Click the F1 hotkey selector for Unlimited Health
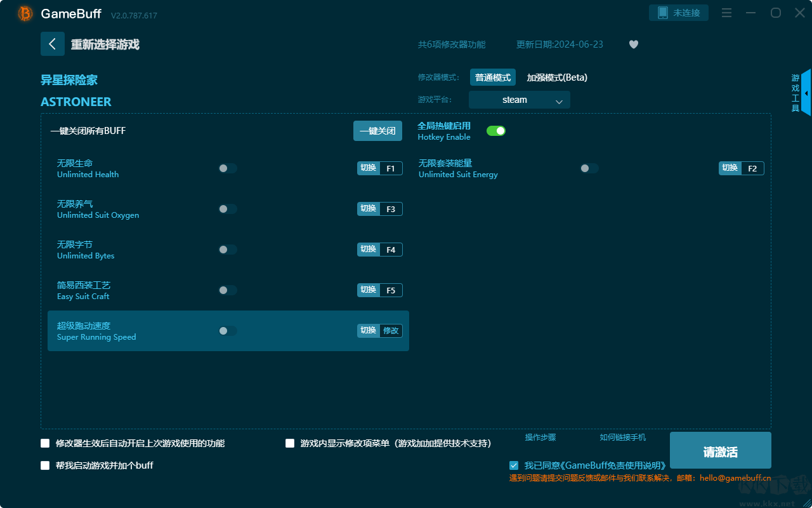The width and height of the screenshot is (812, 508). point(391,168)
